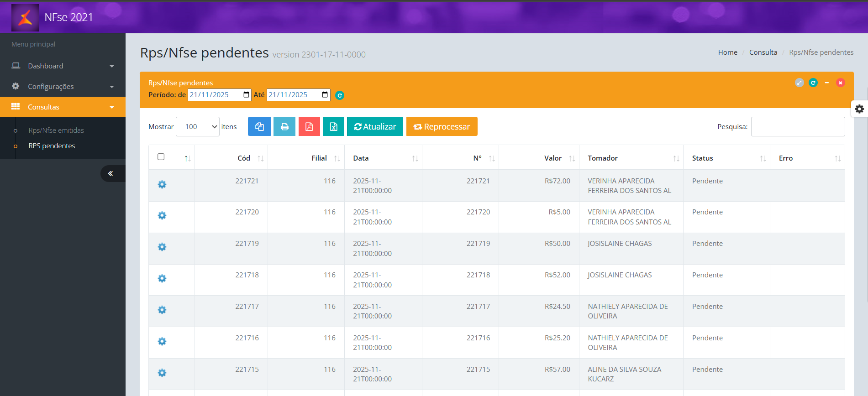
Task: Click value R$5.00 in the table
Action: click(559, 212)
